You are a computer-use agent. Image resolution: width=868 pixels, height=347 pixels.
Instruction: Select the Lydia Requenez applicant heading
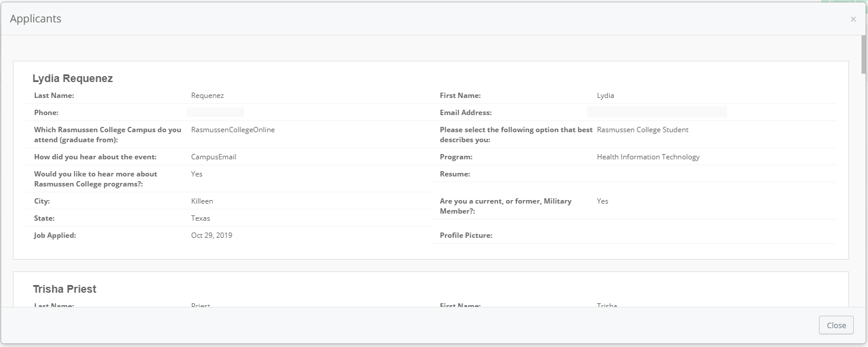coord(73,78)
